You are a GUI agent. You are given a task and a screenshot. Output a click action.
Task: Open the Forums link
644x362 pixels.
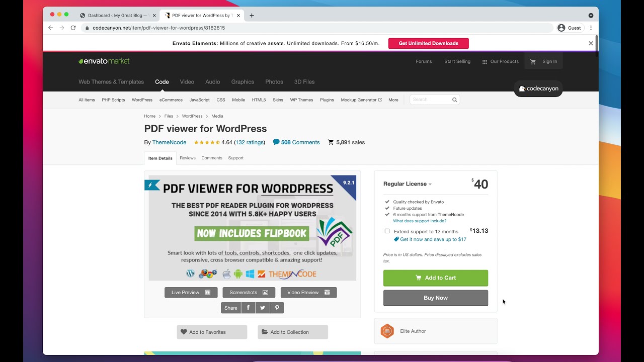click(424, 61)
